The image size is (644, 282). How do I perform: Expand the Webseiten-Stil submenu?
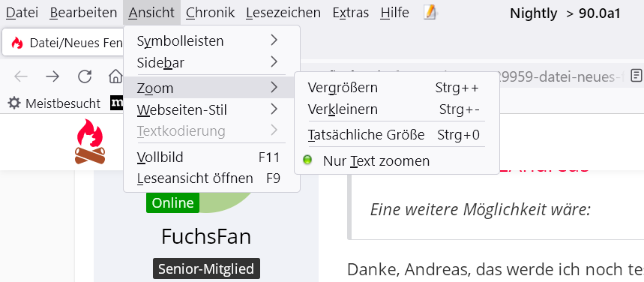pos(211,109)
